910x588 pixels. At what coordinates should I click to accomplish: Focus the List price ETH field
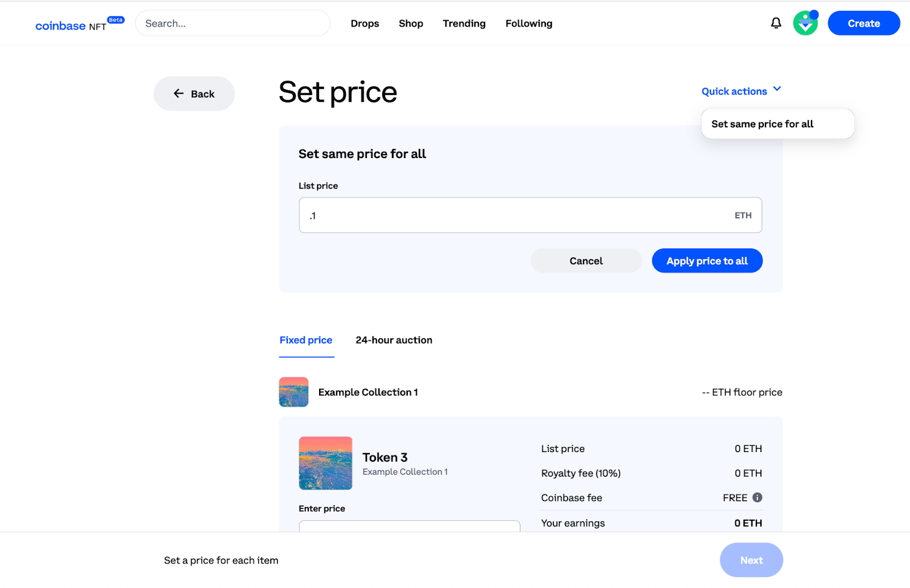[518, 216]
